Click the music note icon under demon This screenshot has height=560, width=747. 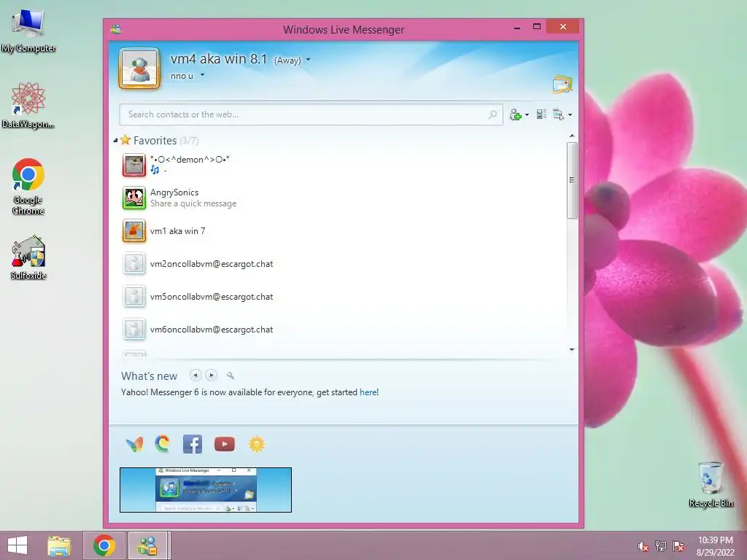155,169
